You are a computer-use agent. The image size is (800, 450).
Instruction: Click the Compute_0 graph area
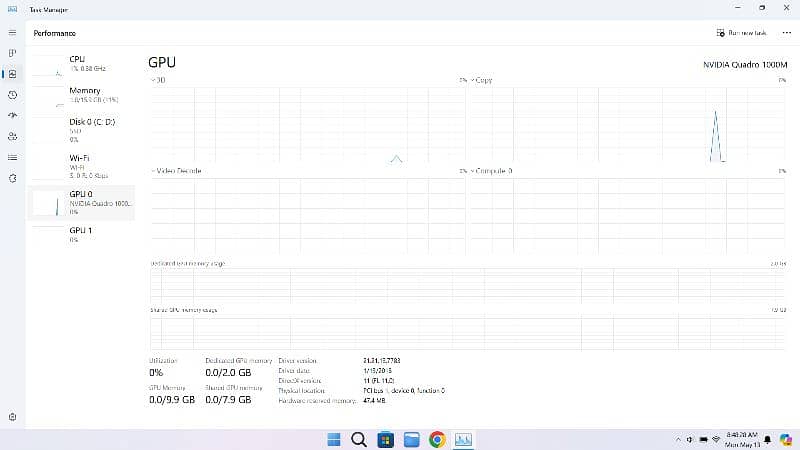click(x=628, y=216)
